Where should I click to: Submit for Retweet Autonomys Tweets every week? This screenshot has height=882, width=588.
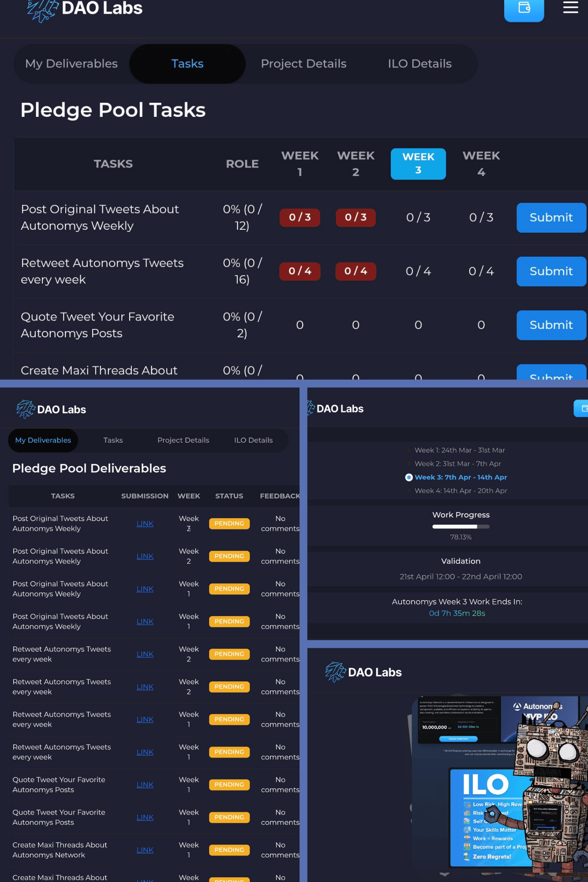click(551, 271)
